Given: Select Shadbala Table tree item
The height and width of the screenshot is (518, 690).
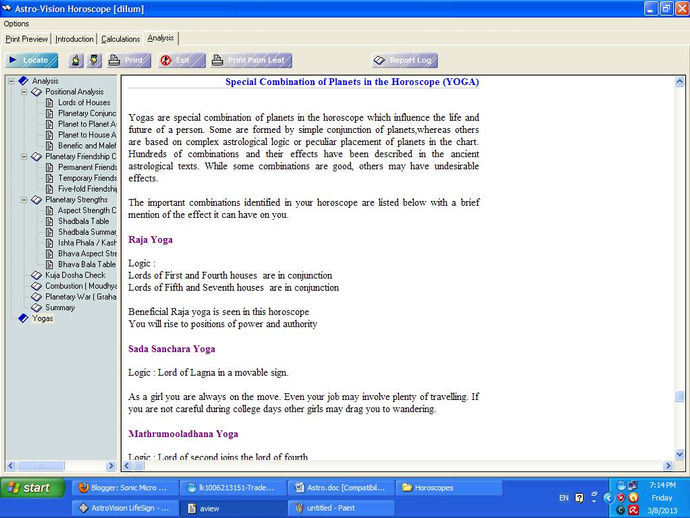Looking at the screenshot, I should pos(83,221).
